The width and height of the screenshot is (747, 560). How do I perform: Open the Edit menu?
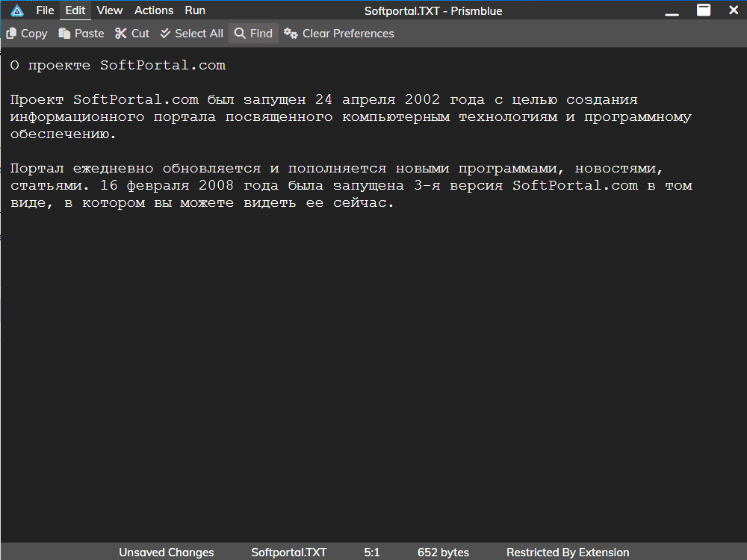(x=75, y=10)
